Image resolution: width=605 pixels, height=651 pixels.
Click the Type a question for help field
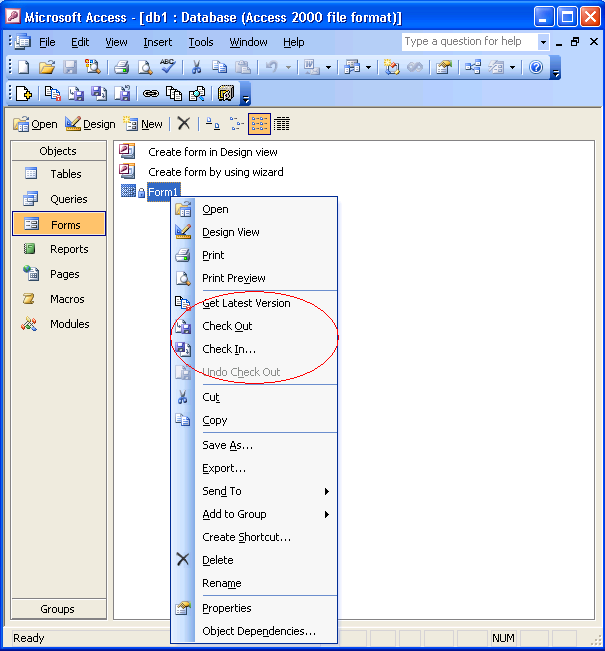[469, 42]
